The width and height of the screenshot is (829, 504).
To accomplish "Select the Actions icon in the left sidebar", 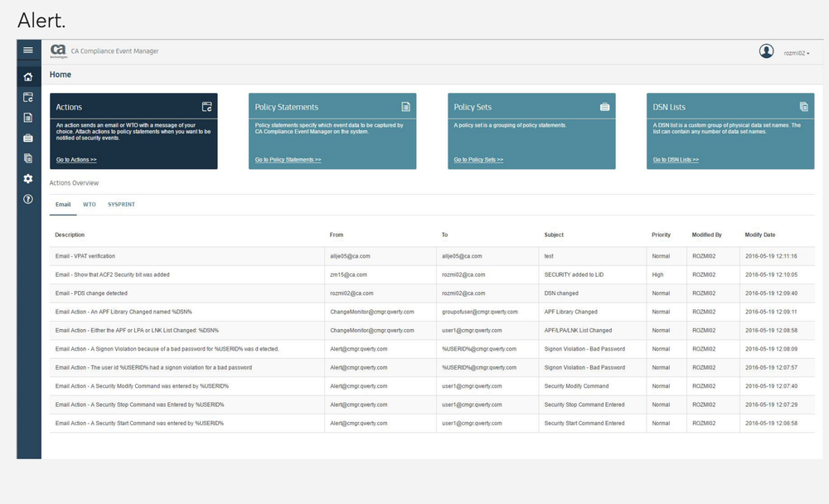I will tap(27, 96).
